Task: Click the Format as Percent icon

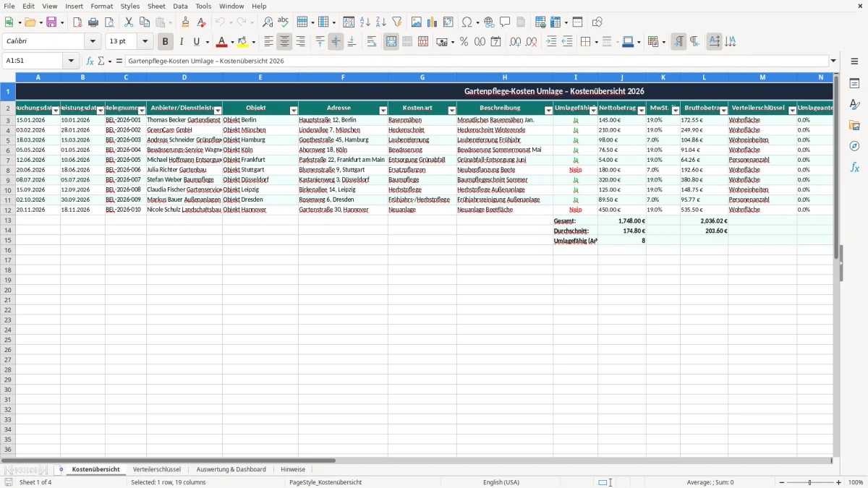Action: point(464,42)
